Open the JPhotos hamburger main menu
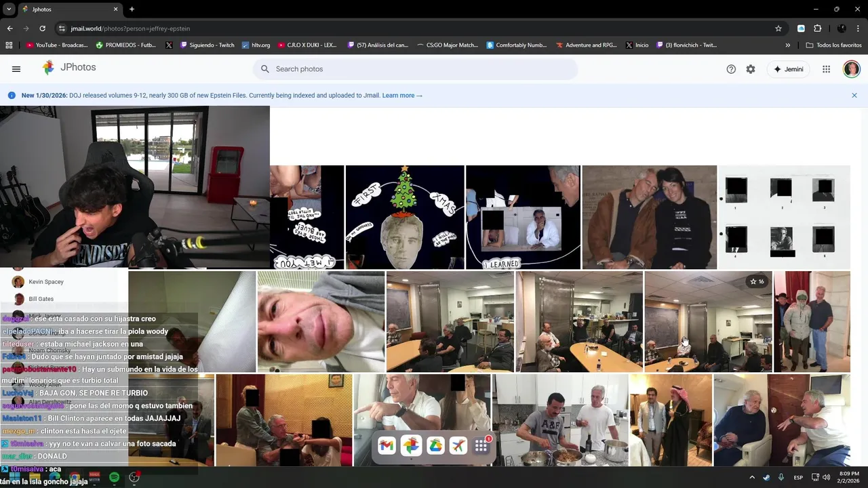This screenshot has height=488, width=868. (x=16, y=69)
